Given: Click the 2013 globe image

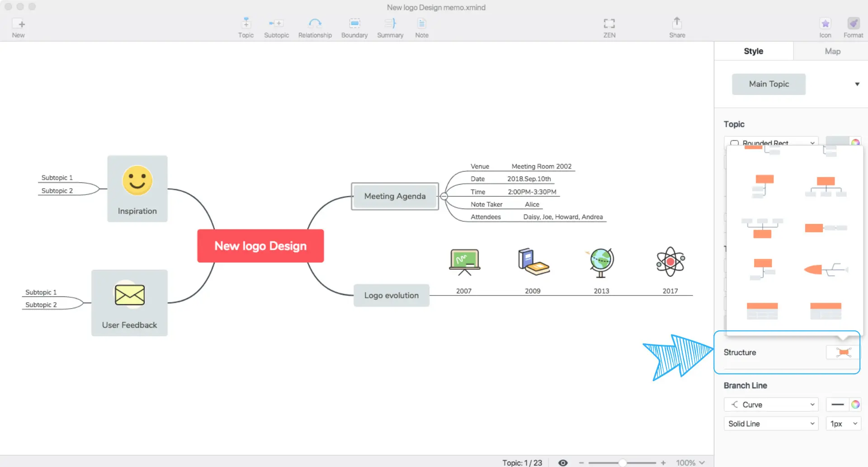Looking at the screenshot, I should click(600, 262).
